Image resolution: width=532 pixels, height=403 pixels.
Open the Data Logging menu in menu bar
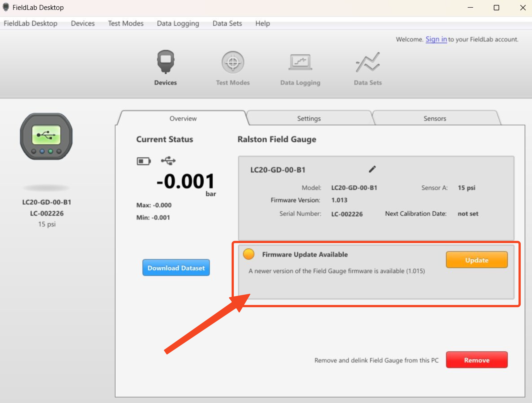pos(178,23)
